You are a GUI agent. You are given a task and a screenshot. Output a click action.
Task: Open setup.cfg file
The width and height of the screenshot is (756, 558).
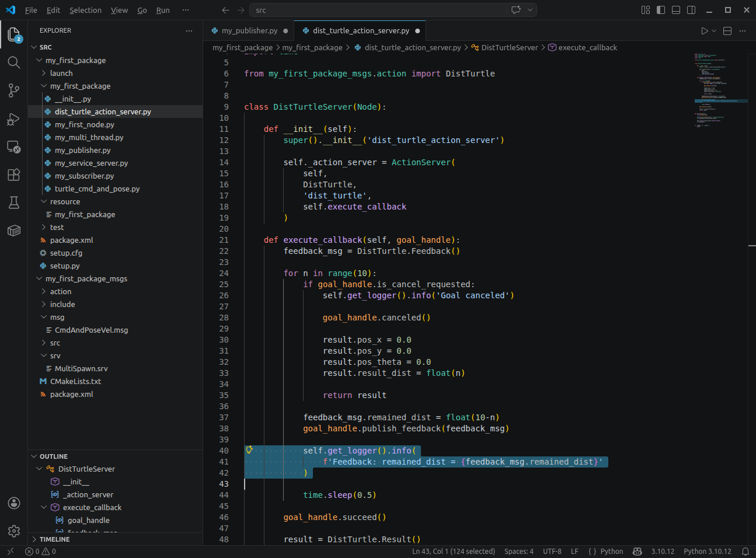click(116, 253)
